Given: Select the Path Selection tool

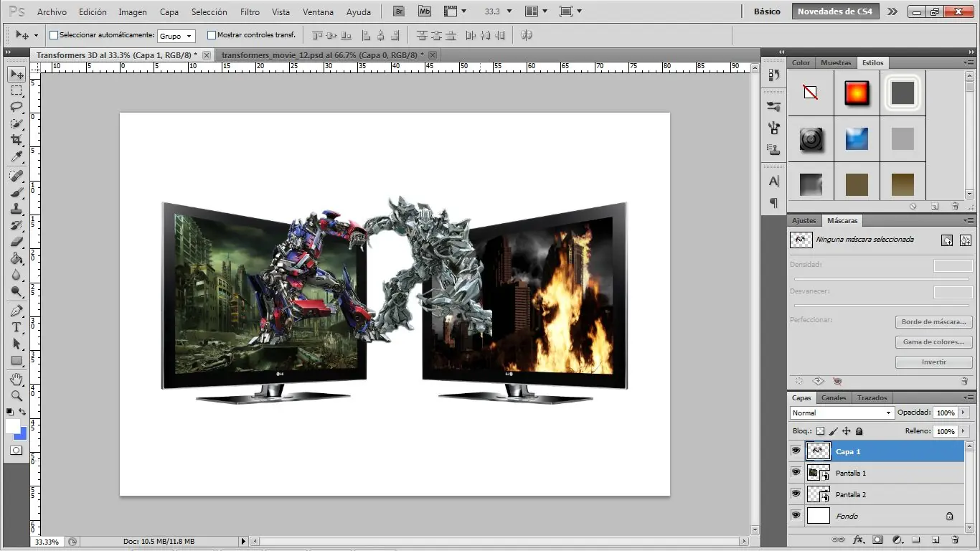Looking at the screenshot, I should click(x=17, y=344).
